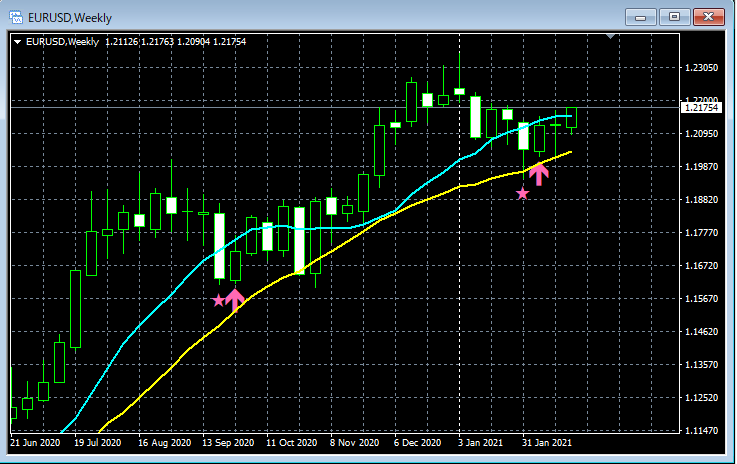The width and height of the screenshot is (737, 464).
Task: Maximize the EURUSD,Weekly chart window
Action: click(x=674, y=17)
